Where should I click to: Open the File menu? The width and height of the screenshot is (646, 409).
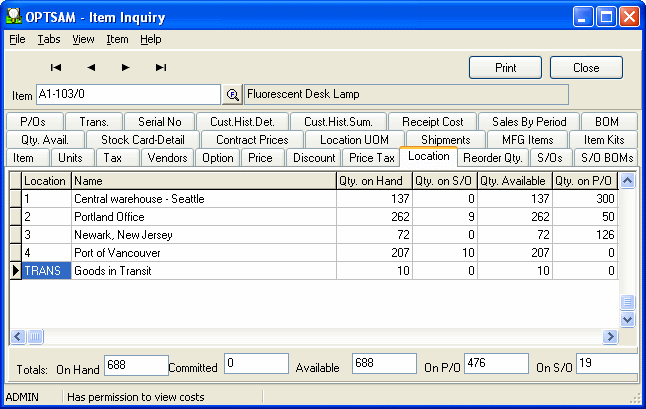pos(17,39)
